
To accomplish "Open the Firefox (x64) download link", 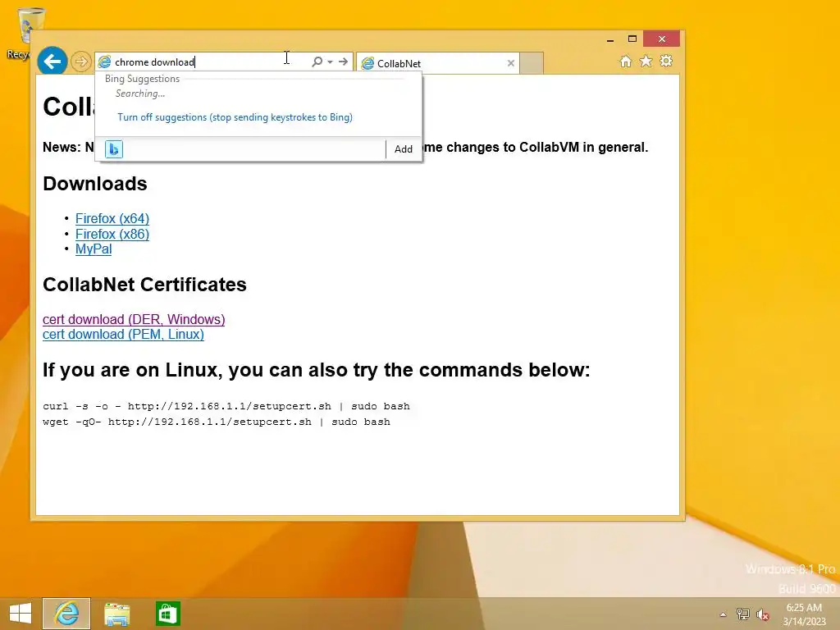I will pos(112,218).
